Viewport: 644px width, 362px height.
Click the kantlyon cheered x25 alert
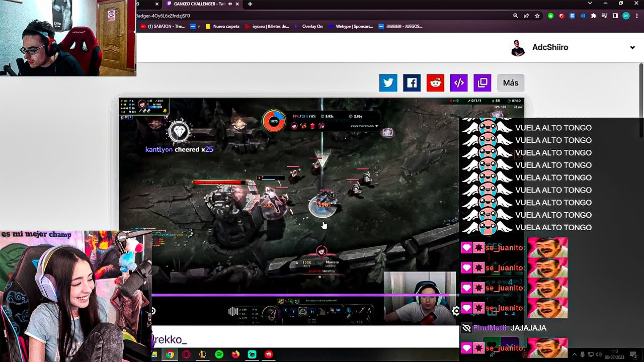point(179,149)
